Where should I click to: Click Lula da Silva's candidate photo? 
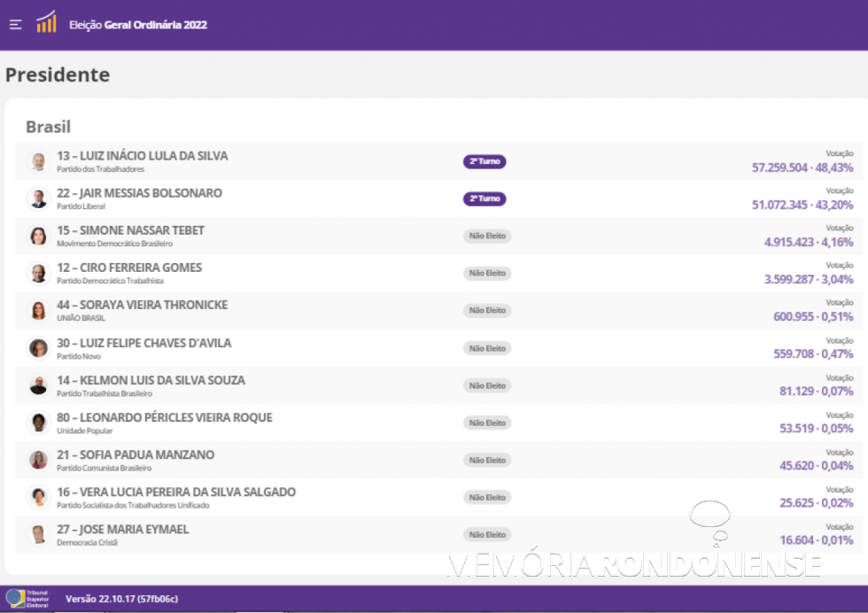pyautogui.click(x=38, y=161)
